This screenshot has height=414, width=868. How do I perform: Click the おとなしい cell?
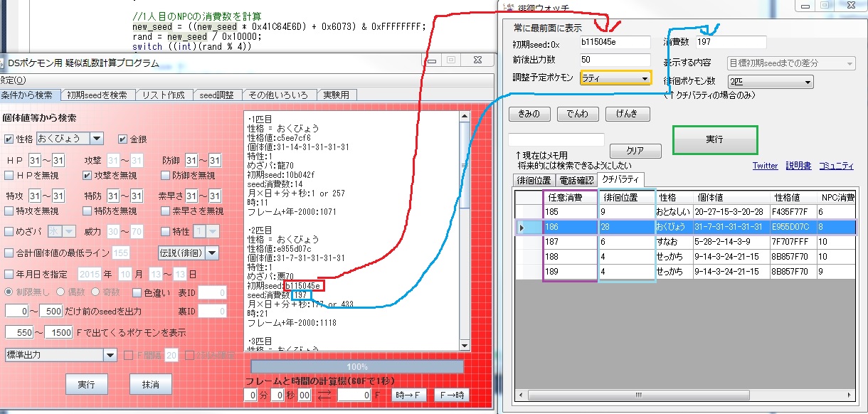pyautogui.click(x=674, y=212)
